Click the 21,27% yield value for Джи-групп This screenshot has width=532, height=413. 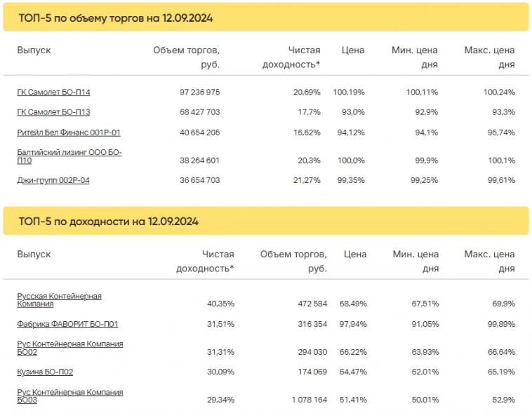(305, 180)
